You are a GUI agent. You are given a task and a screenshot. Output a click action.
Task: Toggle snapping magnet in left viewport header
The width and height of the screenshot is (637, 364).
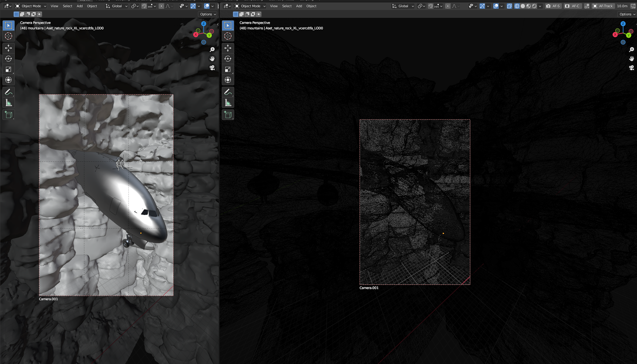(x=144, y=6)
